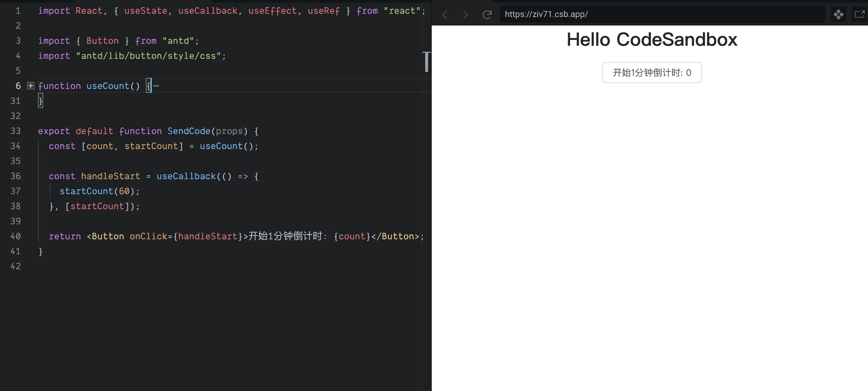Open preview in new window

pyautogui.click(x=859, y=14)
